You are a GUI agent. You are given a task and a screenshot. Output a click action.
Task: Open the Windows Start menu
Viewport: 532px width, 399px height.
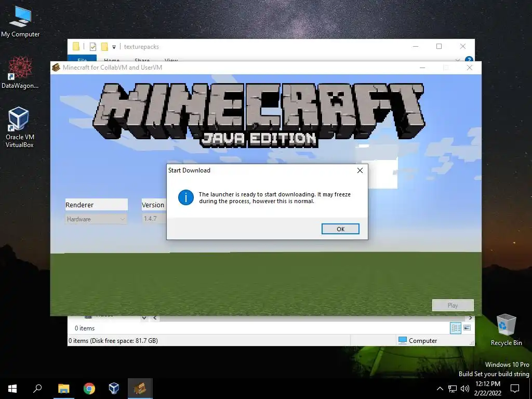[12, 389]
